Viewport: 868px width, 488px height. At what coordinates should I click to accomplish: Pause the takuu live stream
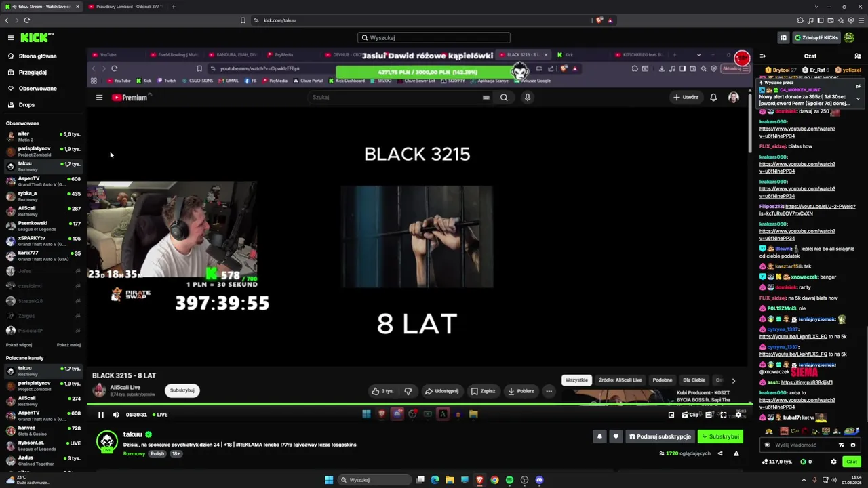coord(101,415)
